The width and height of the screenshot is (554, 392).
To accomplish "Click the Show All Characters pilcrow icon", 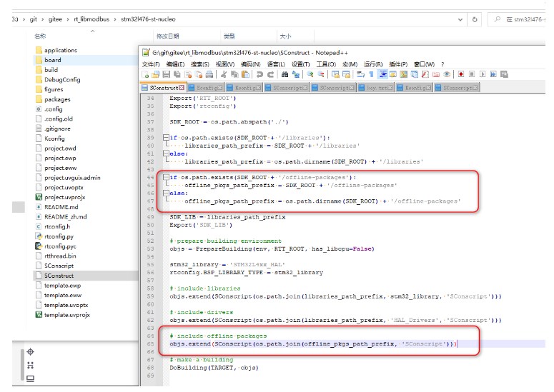I will click(372, 74).
